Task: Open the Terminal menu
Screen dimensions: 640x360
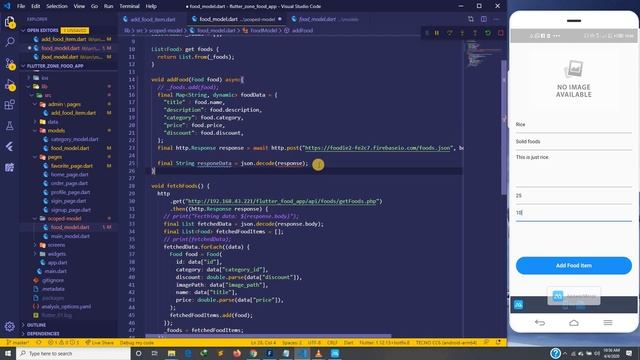Action: (129, 6)
